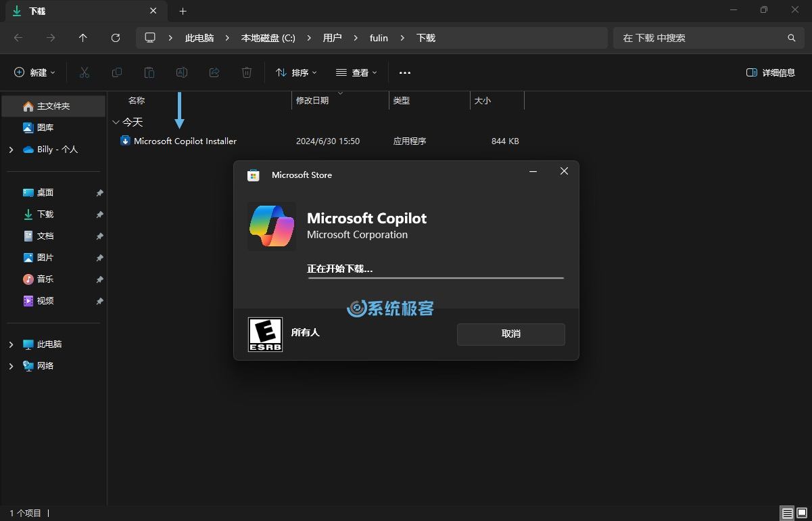Select the Microsoft Copilot Installer file name

pyautogui.click(x=185, y=141)
